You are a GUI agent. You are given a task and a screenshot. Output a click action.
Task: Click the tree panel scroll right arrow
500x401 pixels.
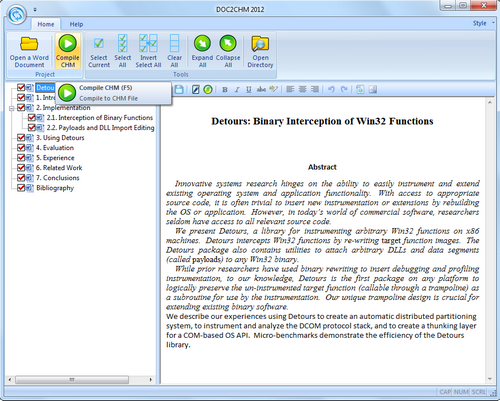point(151,379)
